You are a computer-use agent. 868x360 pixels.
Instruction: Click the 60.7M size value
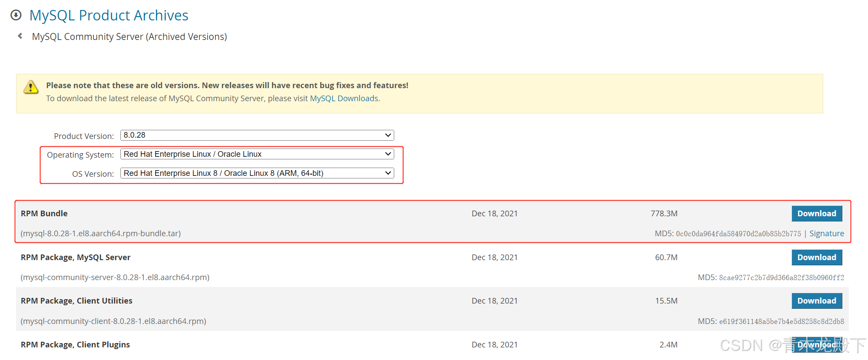point(666,258)
